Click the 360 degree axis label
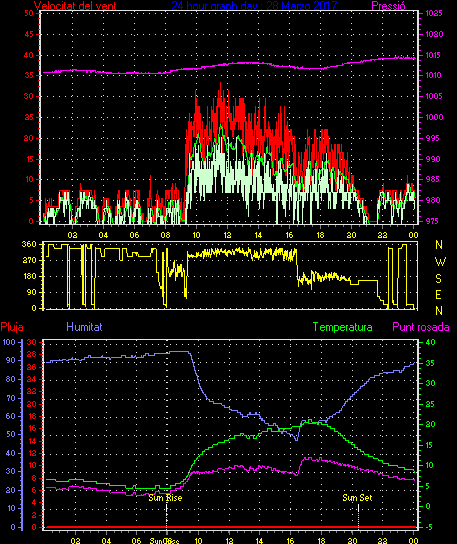This screenshot has height=544, width=457. tap(29, 244)
